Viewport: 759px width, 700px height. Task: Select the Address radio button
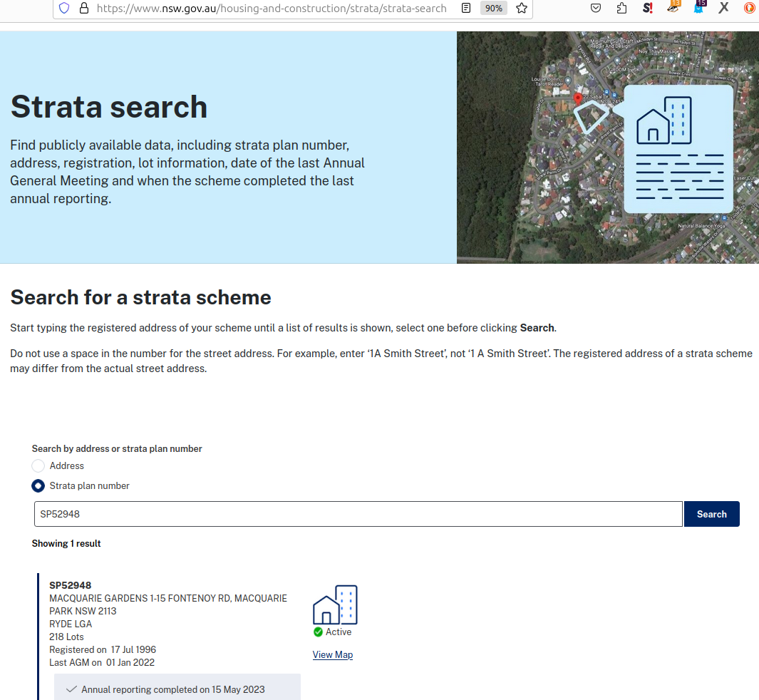tap(38, 466)
